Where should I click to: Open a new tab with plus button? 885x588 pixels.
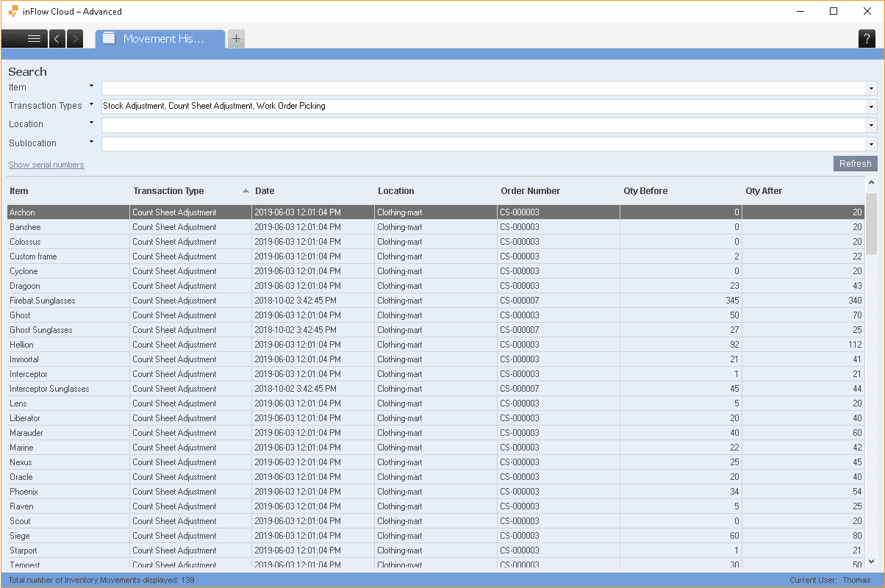tap(236, 39)
